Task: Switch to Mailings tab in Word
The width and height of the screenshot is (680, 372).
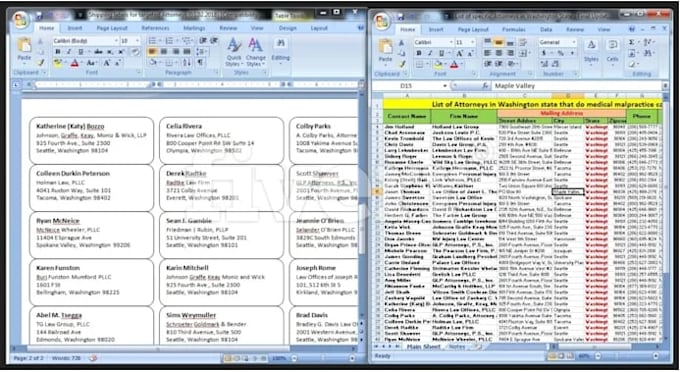Action: click(x=194, y=28)
